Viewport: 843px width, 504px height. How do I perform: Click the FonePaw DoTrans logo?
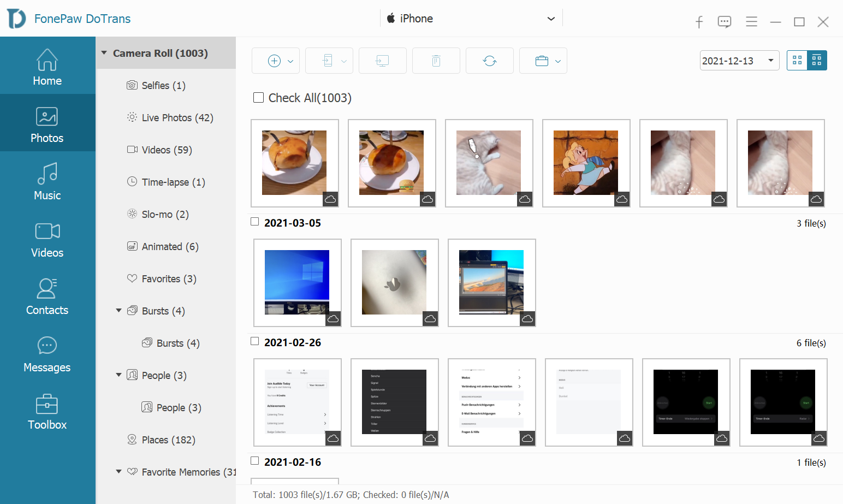16,19
